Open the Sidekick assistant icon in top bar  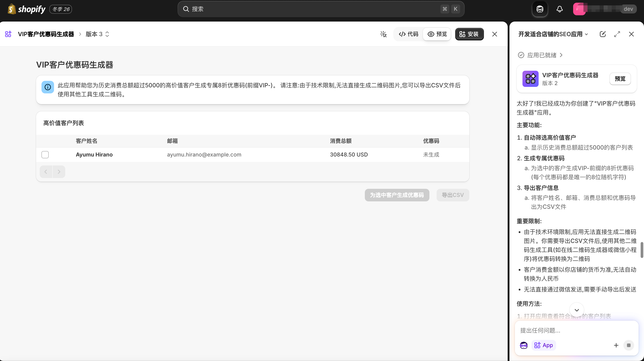click(x=540, y=9)
